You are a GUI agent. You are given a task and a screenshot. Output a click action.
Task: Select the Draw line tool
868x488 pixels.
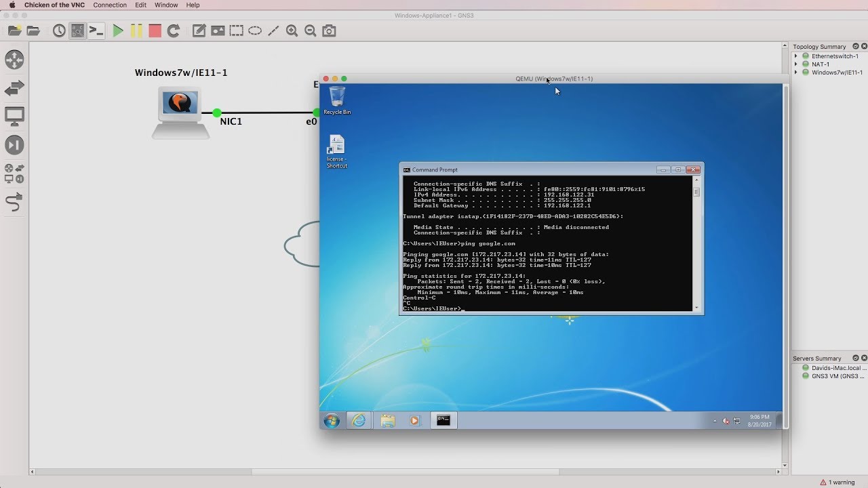click(273, 30)
